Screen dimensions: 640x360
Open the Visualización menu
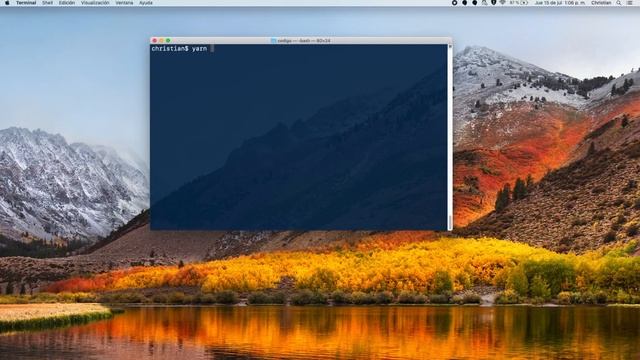(95, 3)
